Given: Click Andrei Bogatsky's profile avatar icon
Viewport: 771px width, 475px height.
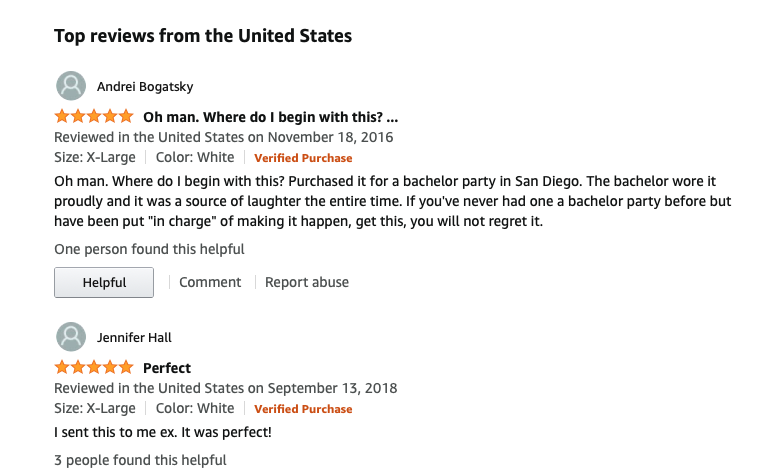Looking at the screenshot, I should pos(70,86).
